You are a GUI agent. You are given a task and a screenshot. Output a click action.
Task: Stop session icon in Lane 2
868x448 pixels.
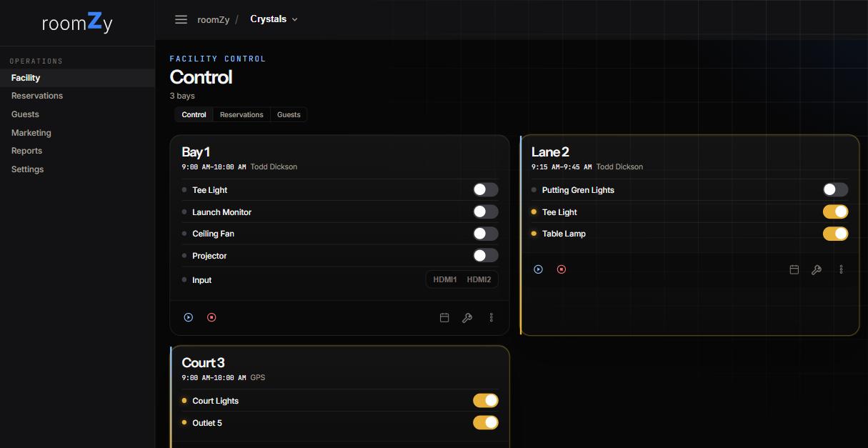pyautogui.click(x=562, y=269)
